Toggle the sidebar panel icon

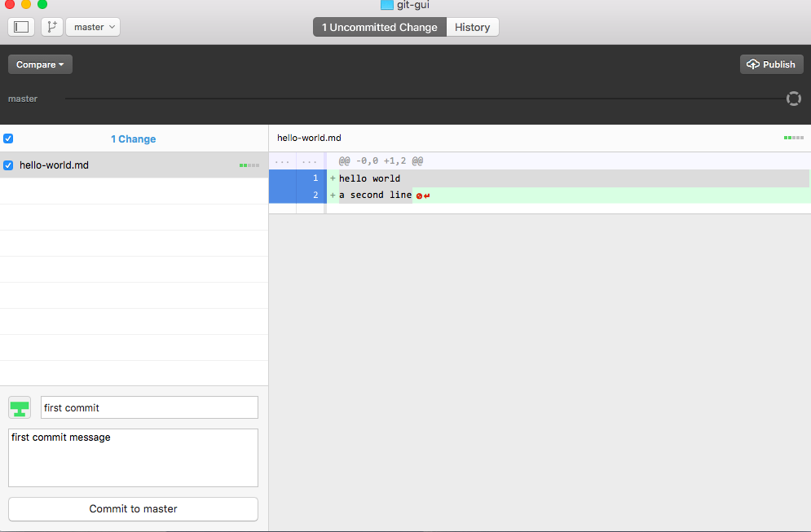(x=21, y=27)
